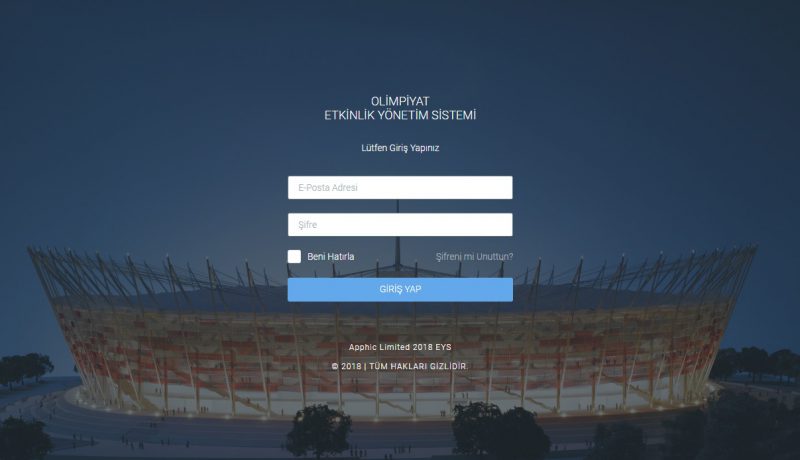Select the TÜM HAKLARI GİZLİDİR copyright text

(x=418, y=366)
